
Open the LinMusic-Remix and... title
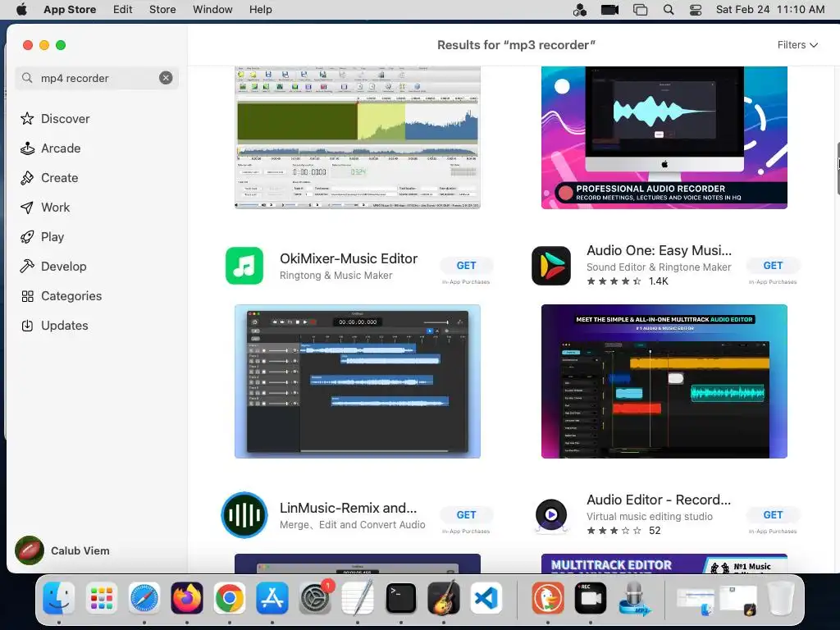tap(348, 508)
